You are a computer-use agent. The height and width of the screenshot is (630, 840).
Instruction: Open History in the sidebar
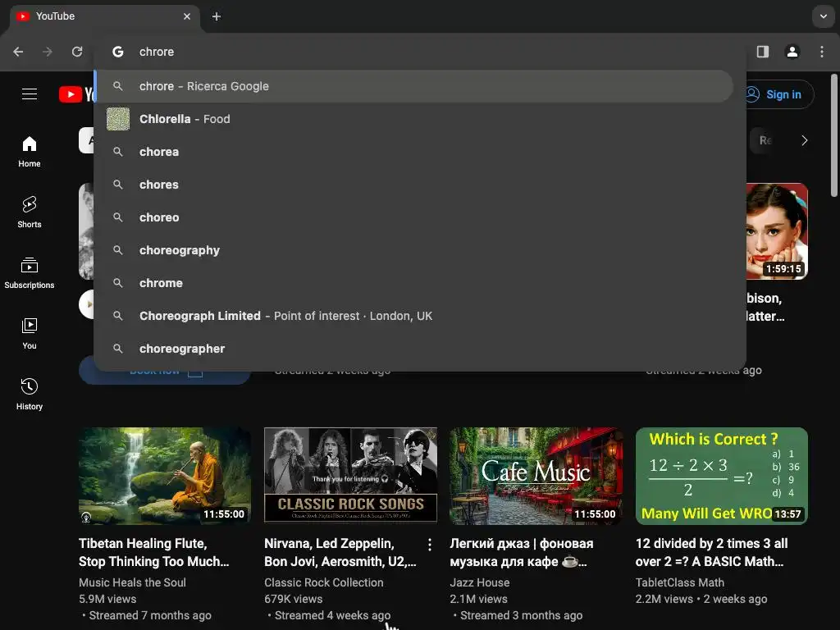(30, 395)
